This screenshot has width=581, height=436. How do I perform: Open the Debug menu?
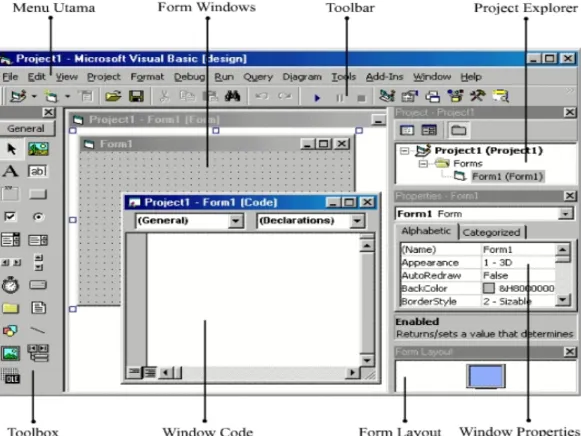(x=189, y=77)
